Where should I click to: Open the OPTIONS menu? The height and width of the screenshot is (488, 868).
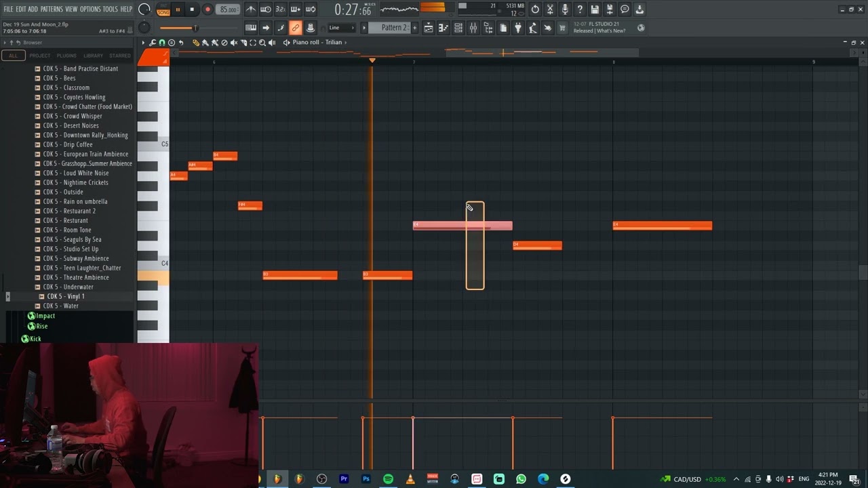click(90, 9)
